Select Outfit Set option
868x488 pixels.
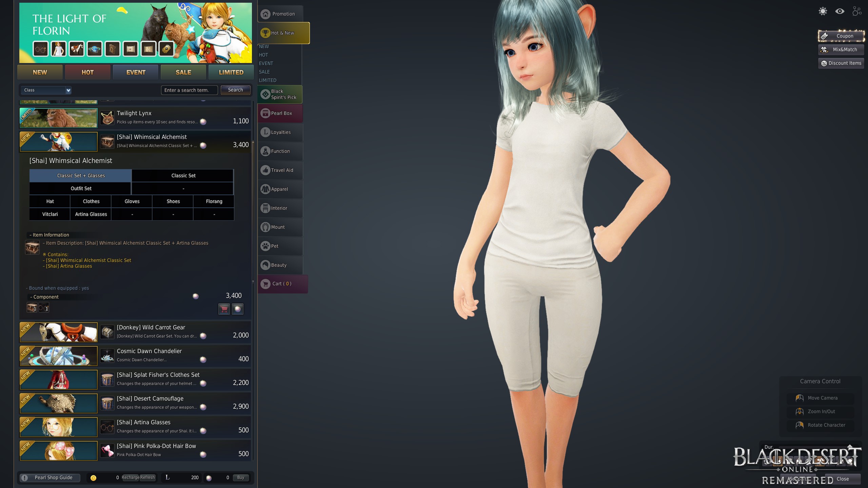pos(81,188)
